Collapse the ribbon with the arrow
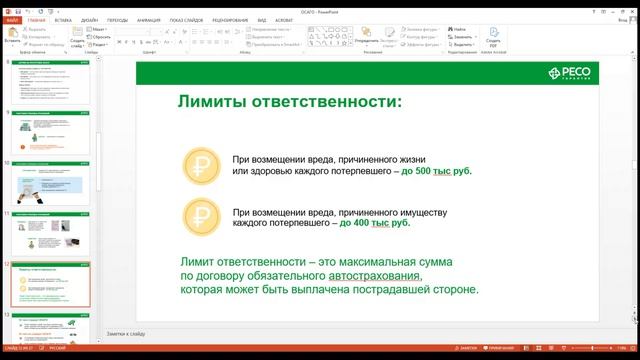The image size is (640, 360). point(633,52)
